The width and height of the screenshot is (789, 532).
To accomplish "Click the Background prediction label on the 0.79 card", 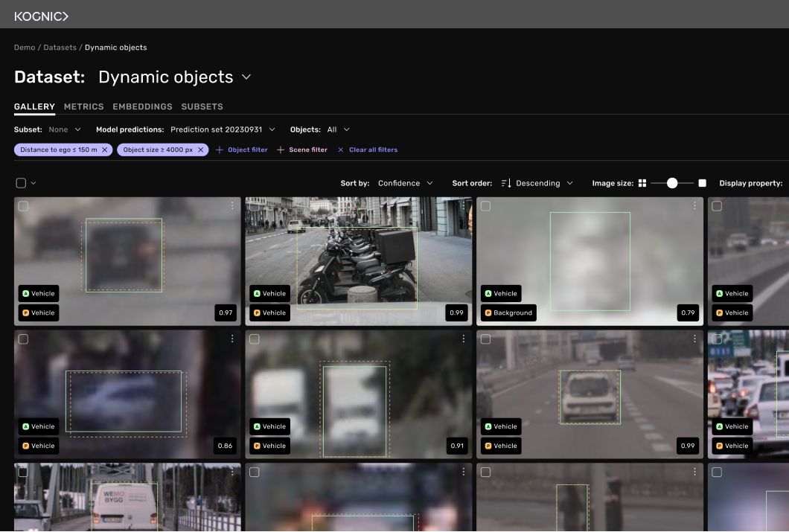I will pos(508,313).
